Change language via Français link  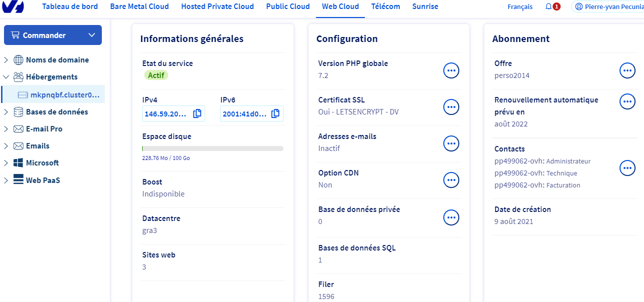pyautogui.click(x=520, y=7)
